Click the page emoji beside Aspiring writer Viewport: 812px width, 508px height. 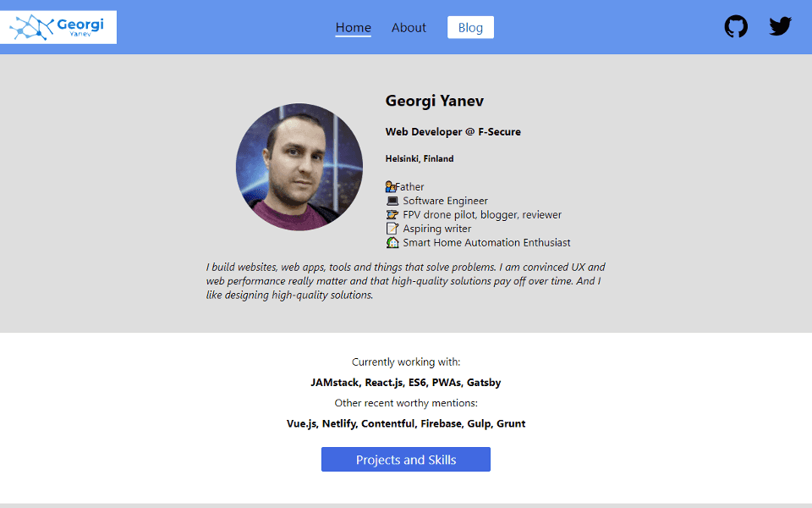[392, 228]
